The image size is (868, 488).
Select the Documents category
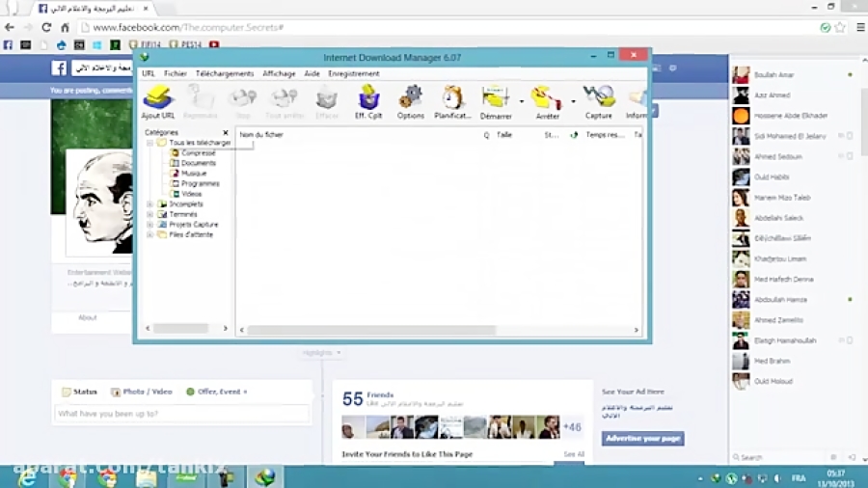[199, 163]
